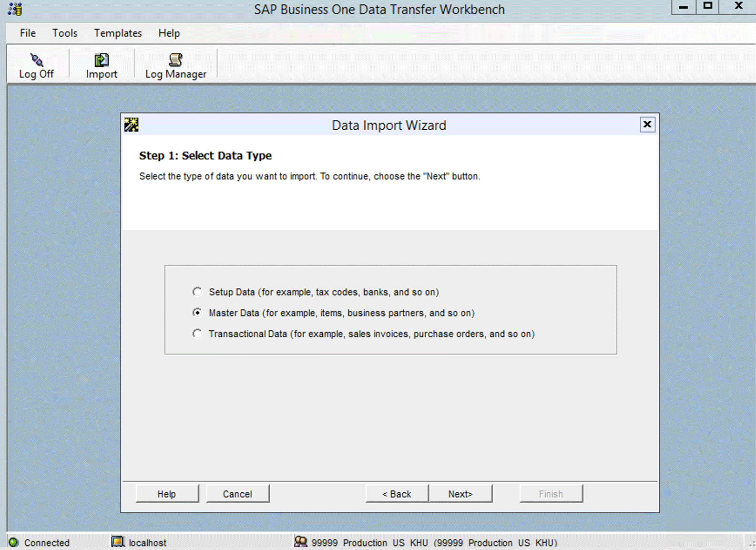Select the Setup Data radio option
756x550 pixels.
[x=197, y=291]
